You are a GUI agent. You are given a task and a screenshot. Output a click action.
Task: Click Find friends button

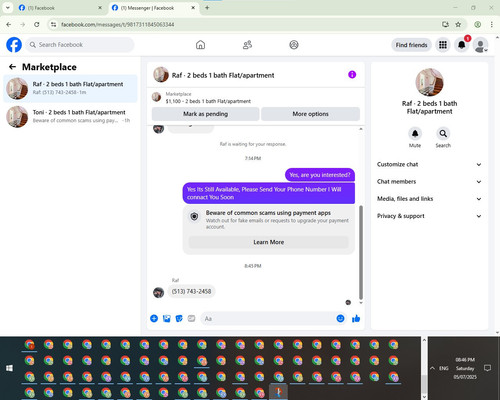click(x=411, y=45)
